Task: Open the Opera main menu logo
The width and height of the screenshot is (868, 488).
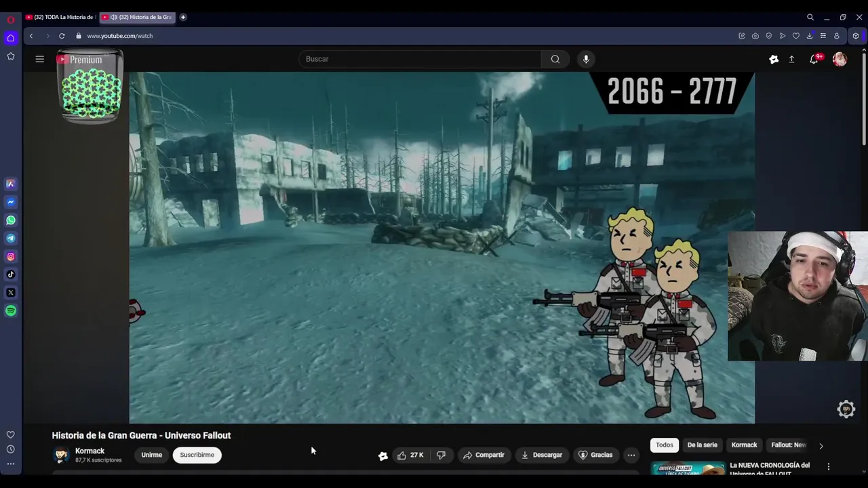Action: click(x=11, y=20)
